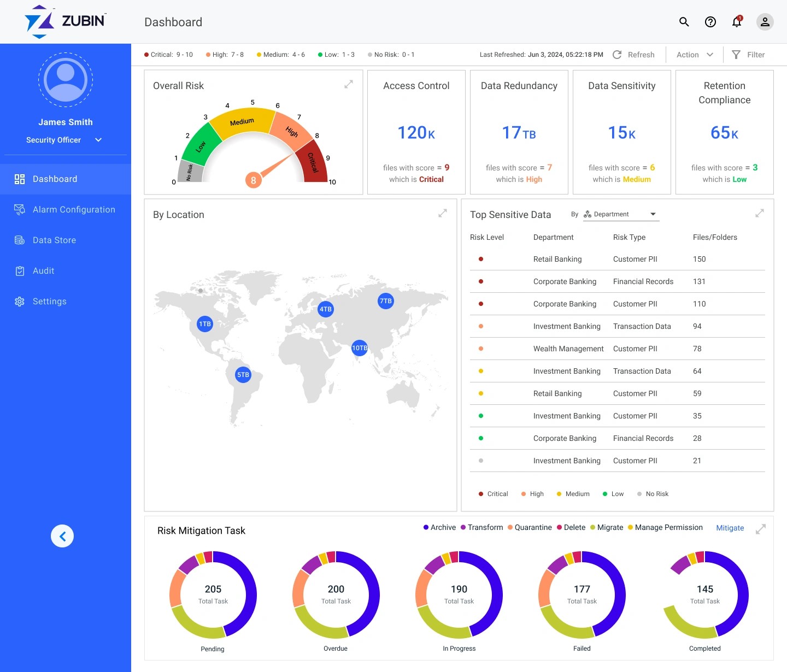Select Corporate Banking Financial Records 131 row
787x672 pixels.
[x=618, y=281]
